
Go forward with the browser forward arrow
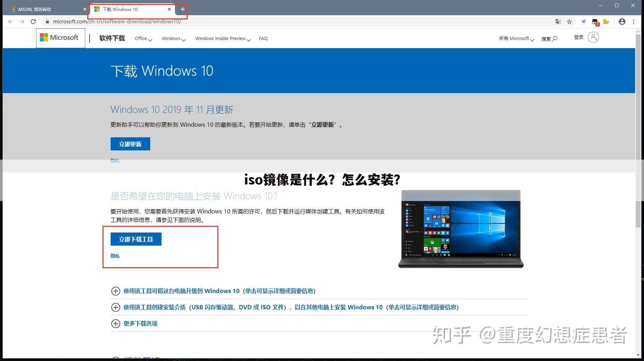coord(22,22)
